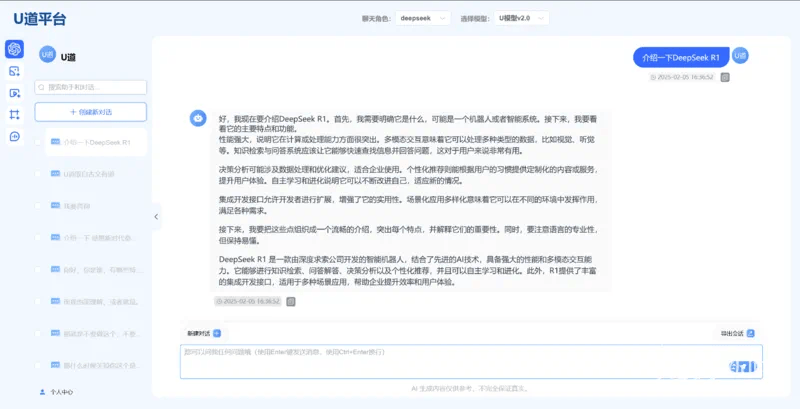Click chat icon of 介绍一下DeepSeek R1 conversation
This screenshot has height=409, width=800.
point(56,142)
